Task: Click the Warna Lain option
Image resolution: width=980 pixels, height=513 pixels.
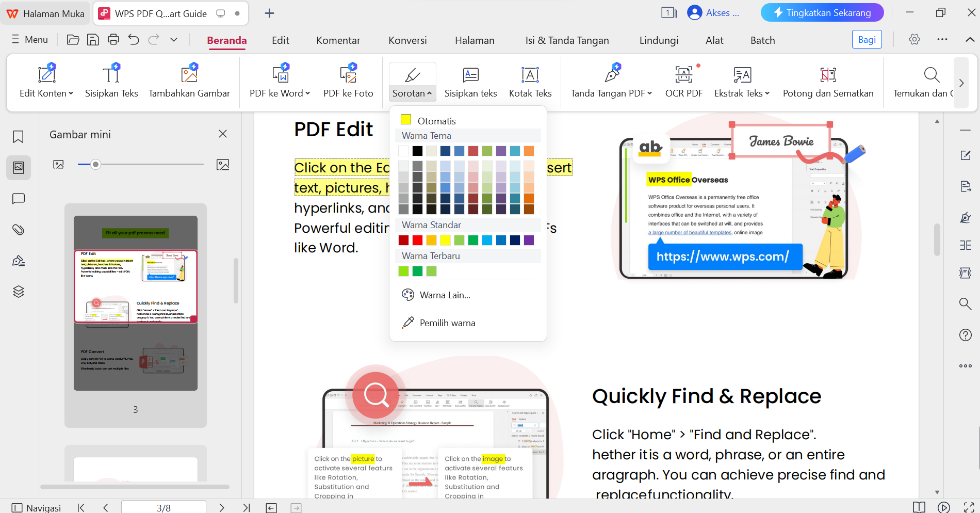Action: coord(445,295)
